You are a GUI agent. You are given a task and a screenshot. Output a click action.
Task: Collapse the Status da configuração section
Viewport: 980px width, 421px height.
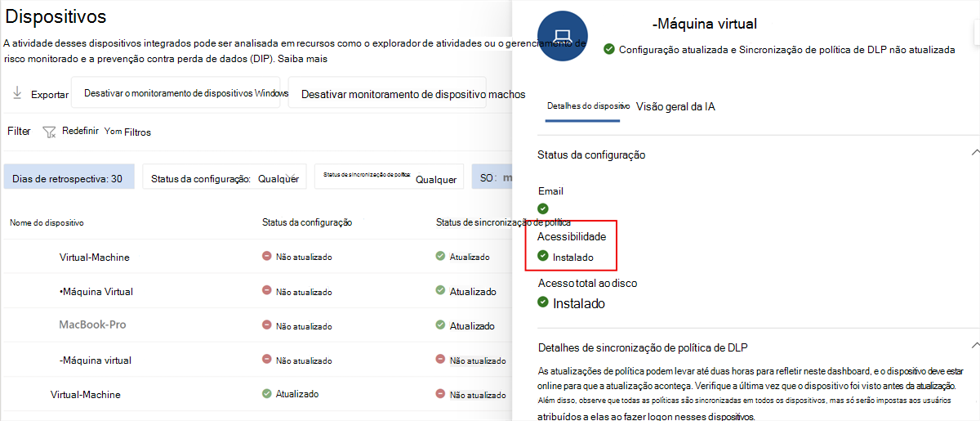click(x=974, y=153)
